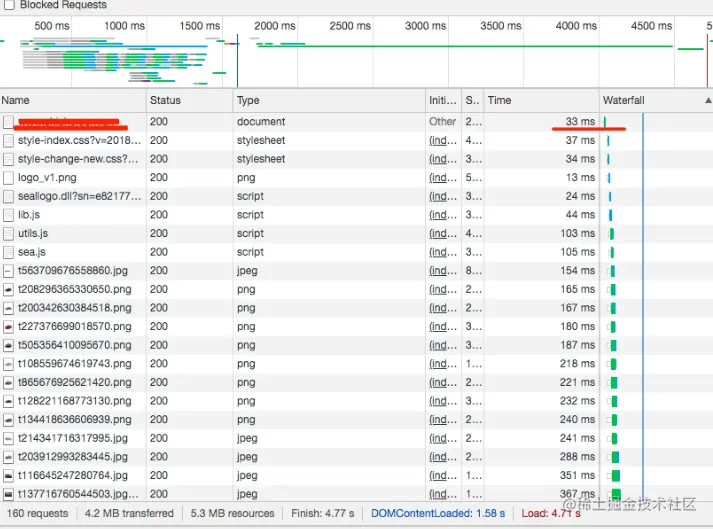Click the script icon beside lib.js
This screenshot has height=529, width=713.
8,215
